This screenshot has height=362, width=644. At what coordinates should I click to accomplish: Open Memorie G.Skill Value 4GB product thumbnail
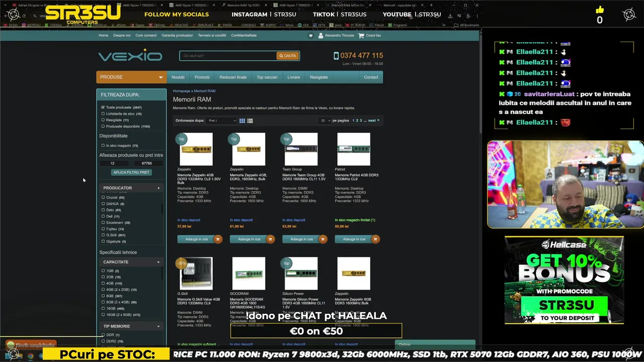tap(196, 274)
